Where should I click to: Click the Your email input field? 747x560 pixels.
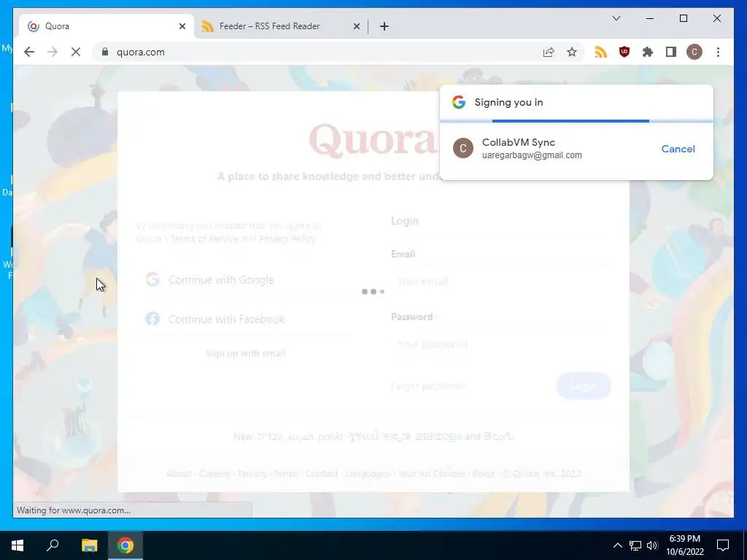click(500, 281)
